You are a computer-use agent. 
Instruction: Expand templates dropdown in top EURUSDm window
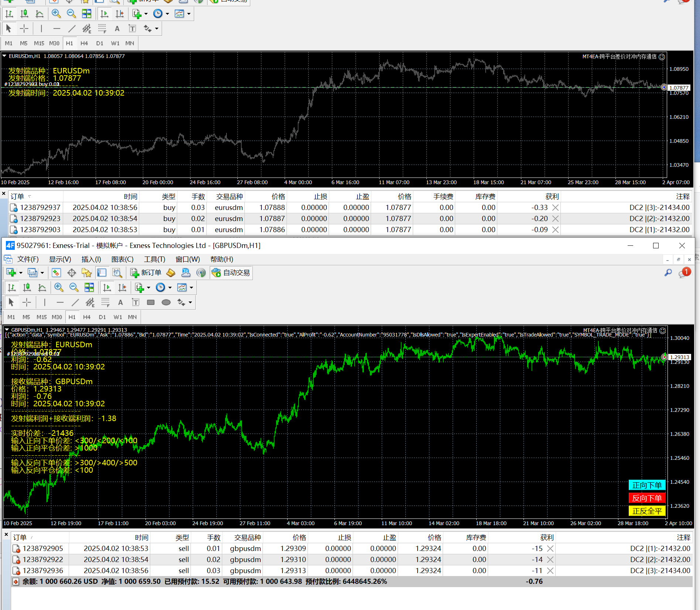[x=189, y=14]
